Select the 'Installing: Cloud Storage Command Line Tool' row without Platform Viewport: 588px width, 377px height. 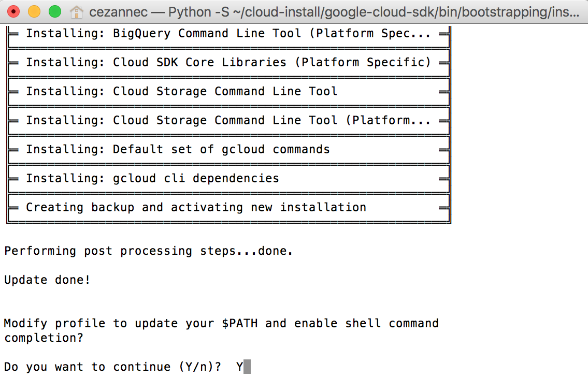click(181, 92)
